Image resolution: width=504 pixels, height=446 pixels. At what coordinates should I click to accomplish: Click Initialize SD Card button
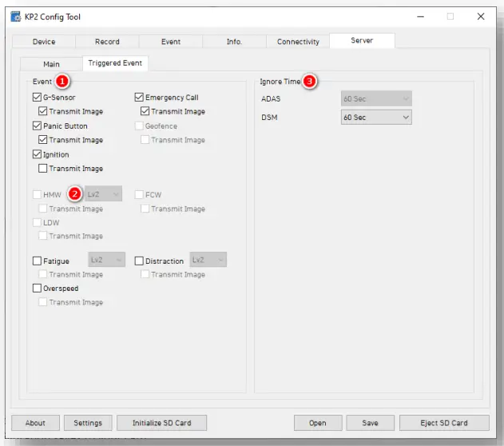tap(161, 423)
